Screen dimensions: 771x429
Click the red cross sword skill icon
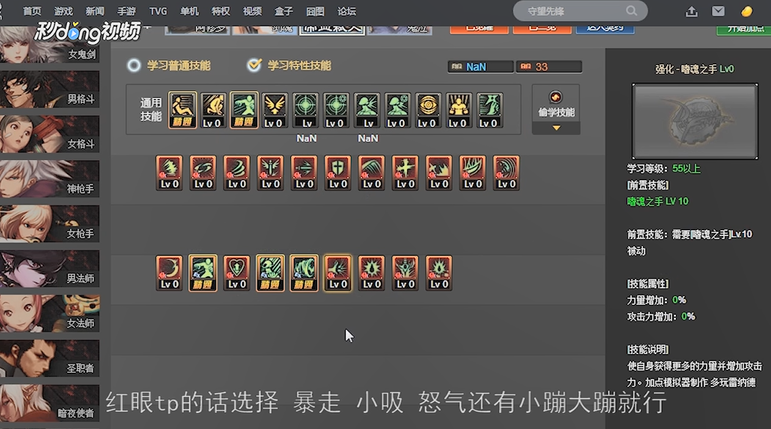click(405, 173)
